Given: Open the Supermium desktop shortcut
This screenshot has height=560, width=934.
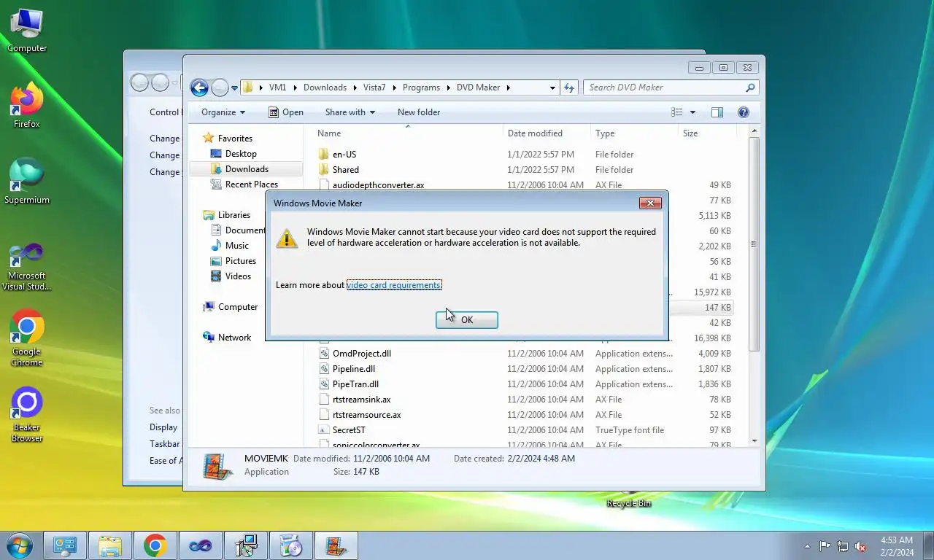Looking at the screenshot, I should [x=27, y=182].
